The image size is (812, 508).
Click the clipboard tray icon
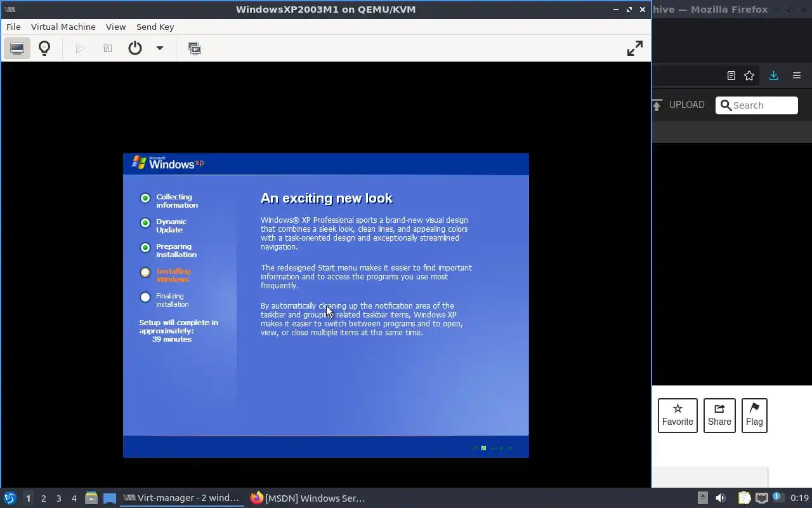point(744,498)
